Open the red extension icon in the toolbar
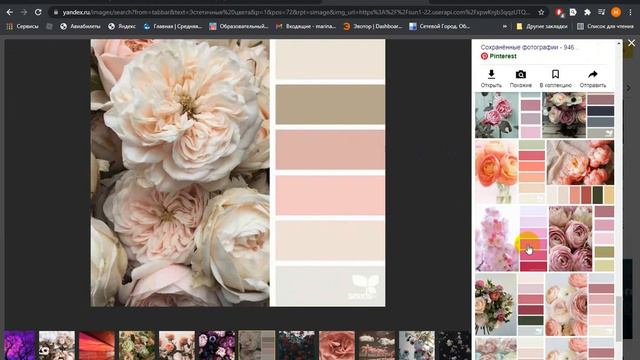The height and width of the screenshot is (360, 640). 560,13
